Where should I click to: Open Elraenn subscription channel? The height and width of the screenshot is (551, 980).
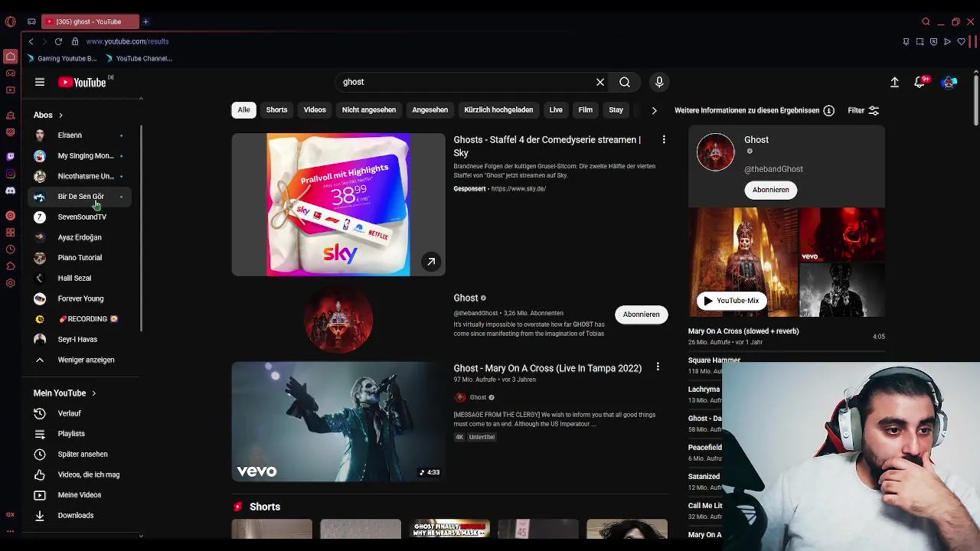click(x=80, y=135)
